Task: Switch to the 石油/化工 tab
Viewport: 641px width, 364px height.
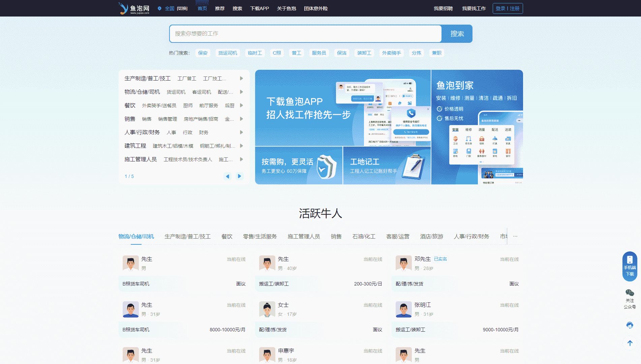Action: coord(364,237)
